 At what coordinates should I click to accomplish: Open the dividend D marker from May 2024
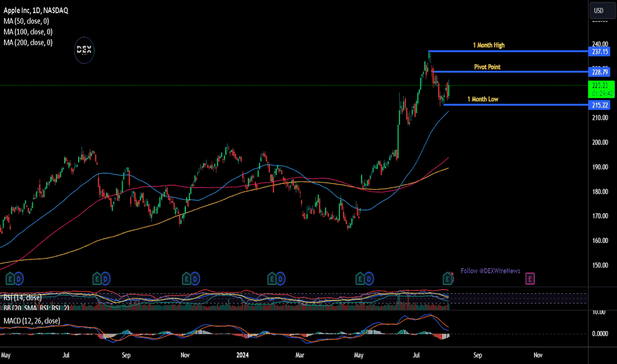369,279
